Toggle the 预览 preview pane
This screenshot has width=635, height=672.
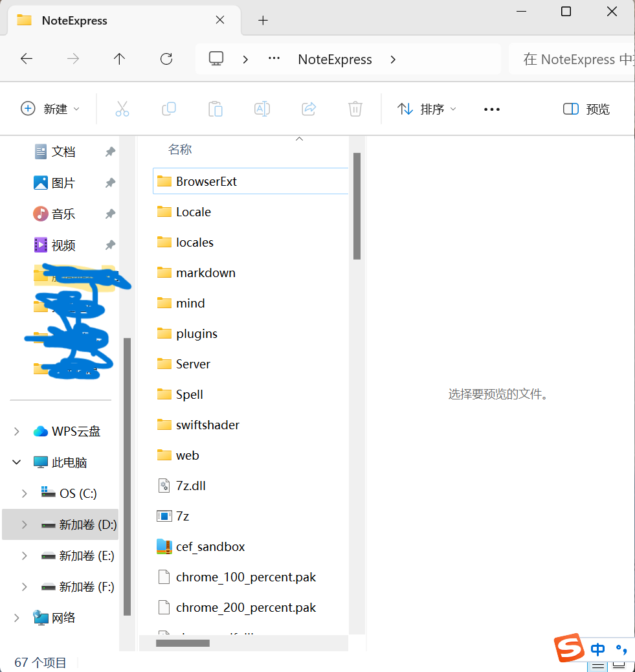586,109
